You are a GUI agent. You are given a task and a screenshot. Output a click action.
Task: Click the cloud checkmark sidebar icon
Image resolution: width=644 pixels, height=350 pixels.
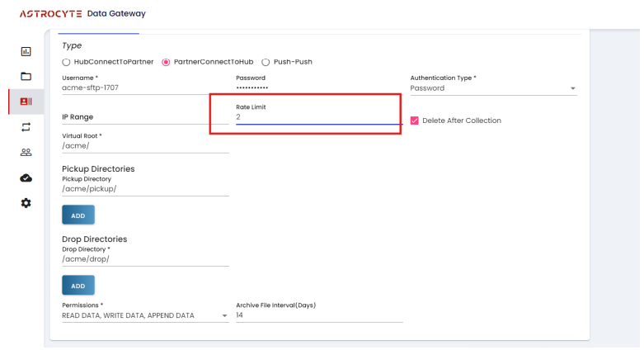point(26,177)
